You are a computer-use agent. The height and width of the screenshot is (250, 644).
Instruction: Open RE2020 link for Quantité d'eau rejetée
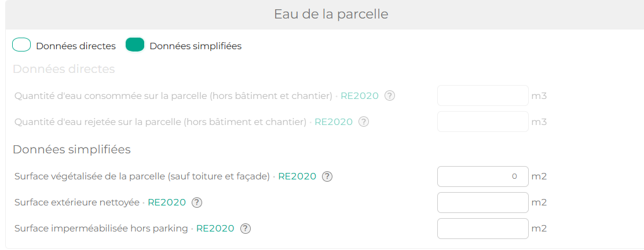[333, 122]
